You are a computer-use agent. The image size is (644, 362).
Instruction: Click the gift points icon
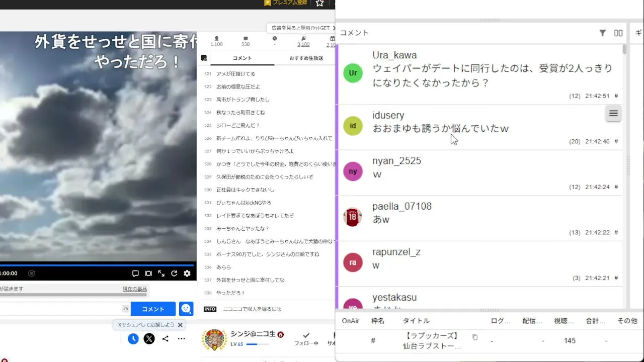[x=332, y=38]
